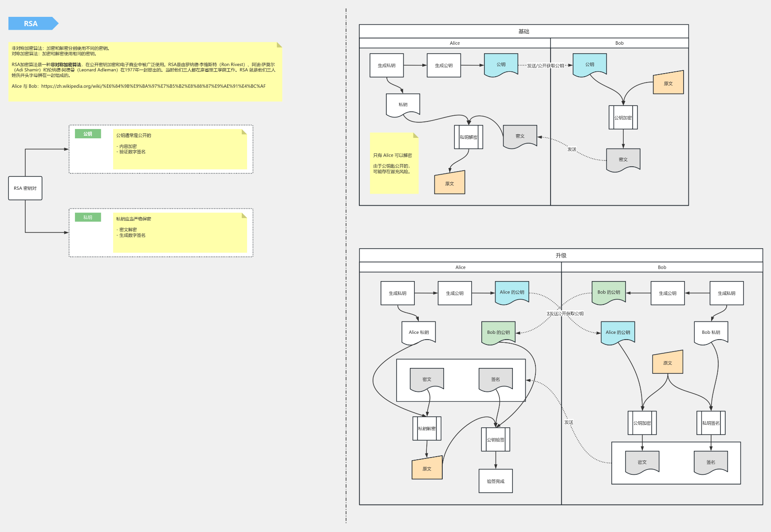Select the Alice 私钥 document shape
The height and width of the screenshot is (532, 771).
pos(418,332)
